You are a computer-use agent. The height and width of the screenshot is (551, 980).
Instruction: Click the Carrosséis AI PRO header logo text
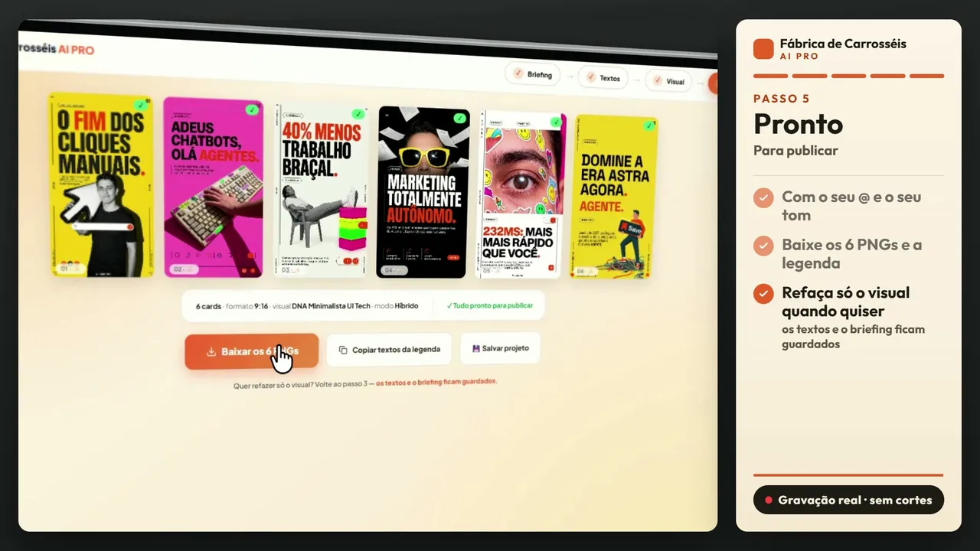[57, 48]
